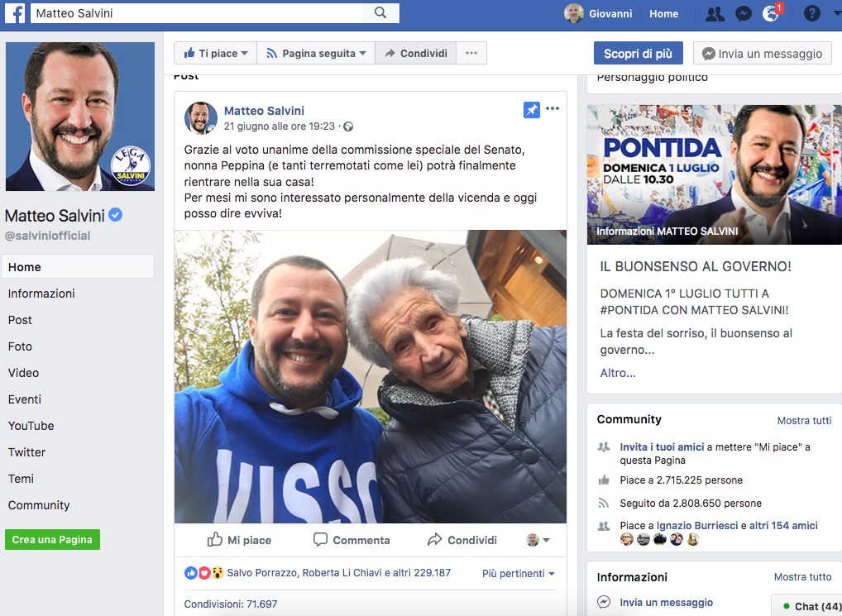Image resolution: width=842 pixels, height=616 pixels.
Task: Open the Pontida event banner image
Action: click(x=714, y=174)
